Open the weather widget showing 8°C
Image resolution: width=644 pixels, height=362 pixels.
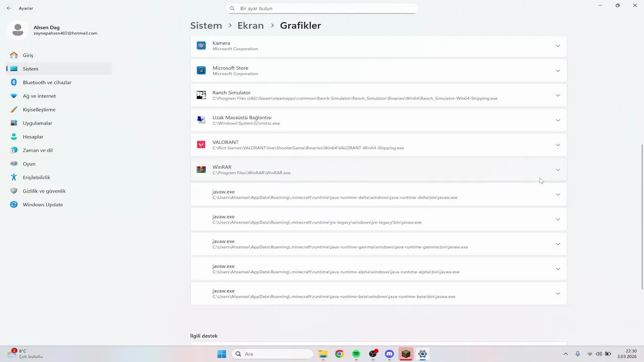(25, 354)
